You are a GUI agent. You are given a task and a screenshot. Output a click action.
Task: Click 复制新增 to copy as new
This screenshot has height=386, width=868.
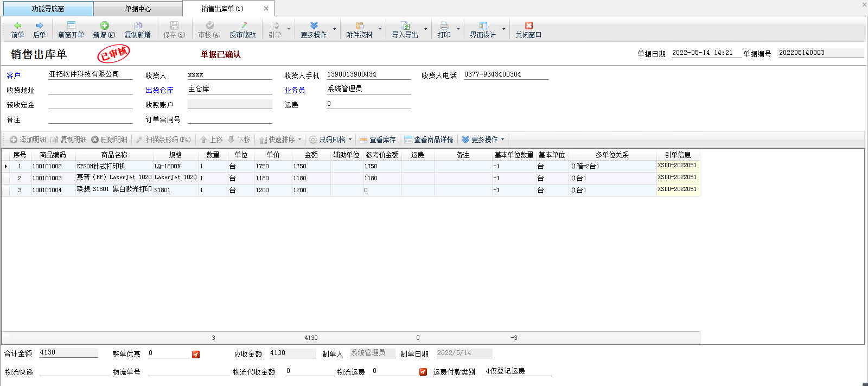click(x=137, y=29)
